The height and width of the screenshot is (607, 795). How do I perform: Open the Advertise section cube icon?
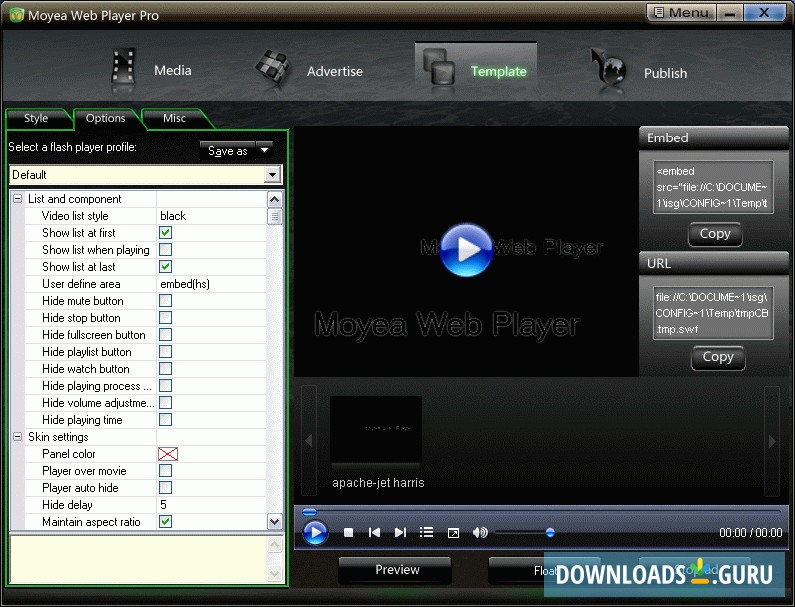[x=273, y=67]
